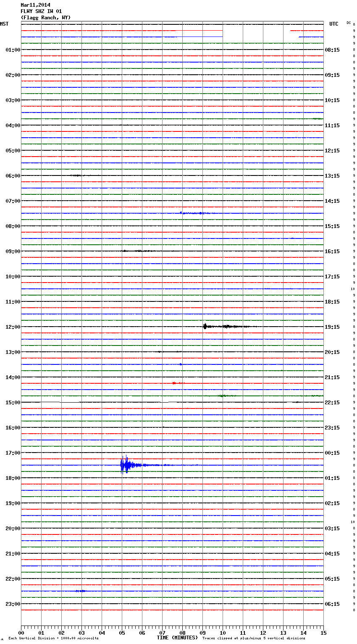Click the MST timezone header
357x644 pixels.
4,24
